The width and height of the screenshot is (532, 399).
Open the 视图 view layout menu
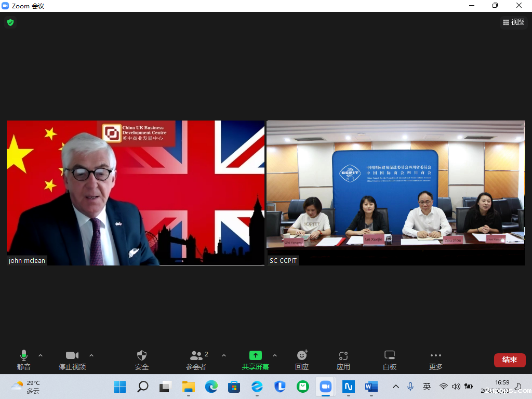point(513,22)
